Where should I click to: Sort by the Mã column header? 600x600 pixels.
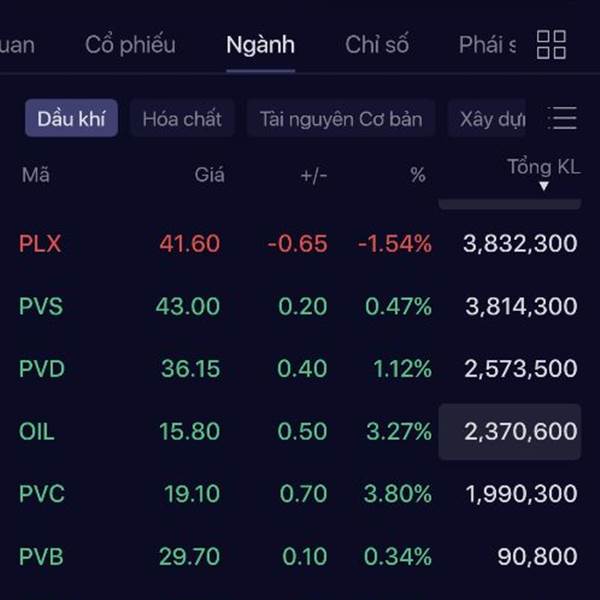[36, 175]
